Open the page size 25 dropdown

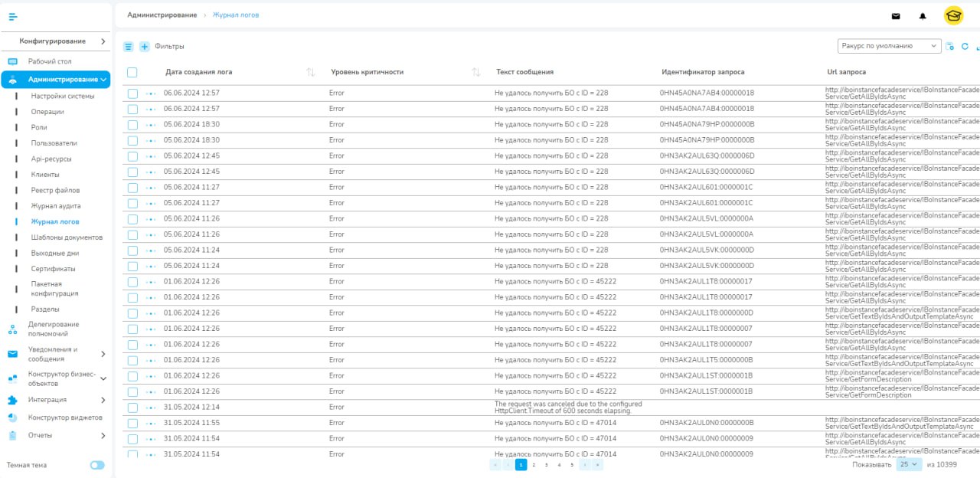[x=909, y=465]
